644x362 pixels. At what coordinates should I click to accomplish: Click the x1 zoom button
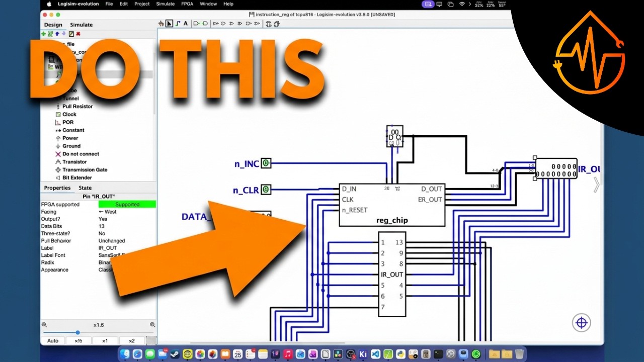click(x=105, y=341)
